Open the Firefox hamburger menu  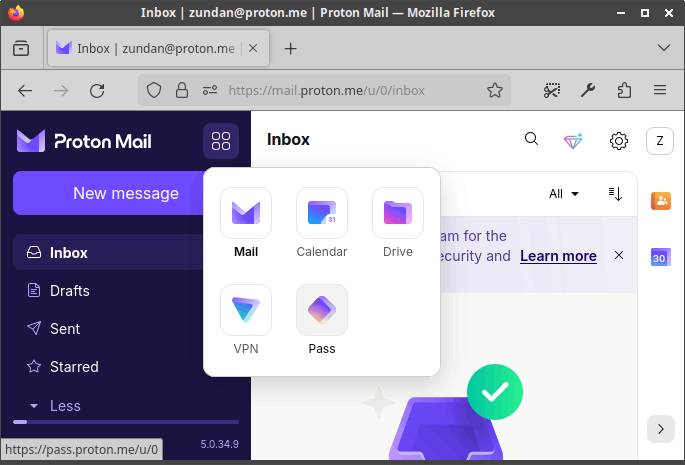pyautogui.click(x=660, y=90)
